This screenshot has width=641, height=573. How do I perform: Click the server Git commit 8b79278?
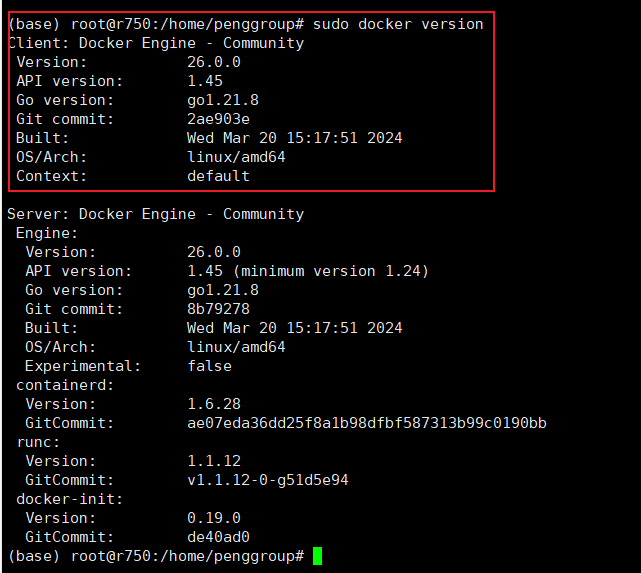218,309
